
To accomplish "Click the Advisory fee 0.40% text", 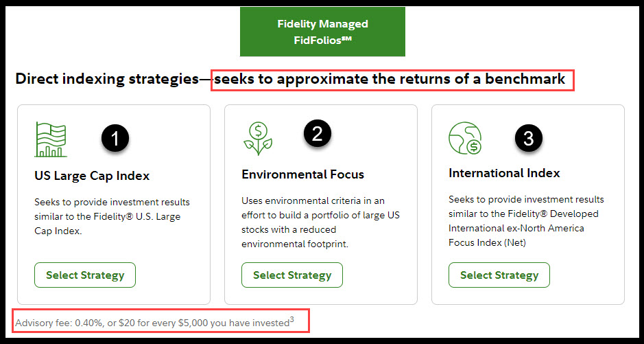I will [151, 322].
